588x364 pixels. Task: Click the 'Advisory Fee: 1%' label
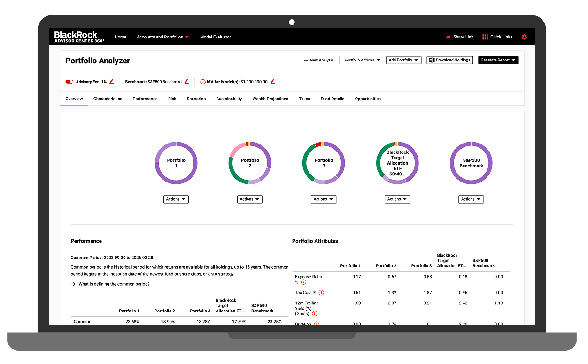click(x=91, y=82)
